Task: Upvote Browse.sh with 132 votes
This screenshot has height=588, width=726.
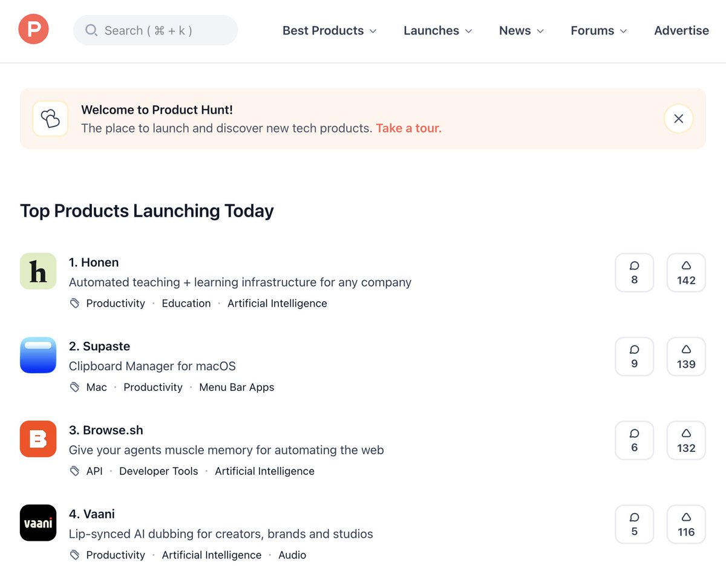Action: (686, 440)
